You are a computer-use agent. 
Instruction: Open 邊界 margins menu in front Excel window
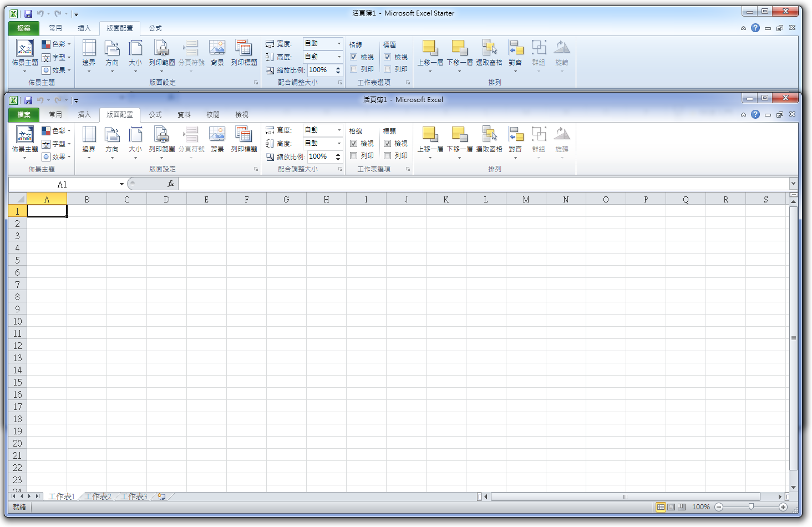(89, 142)
